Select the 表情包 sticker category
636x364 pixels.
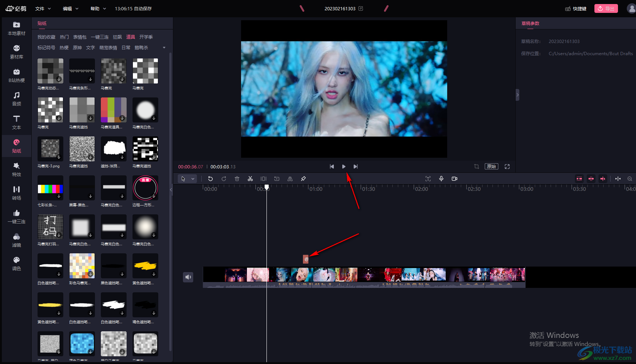tap(80, 37)
